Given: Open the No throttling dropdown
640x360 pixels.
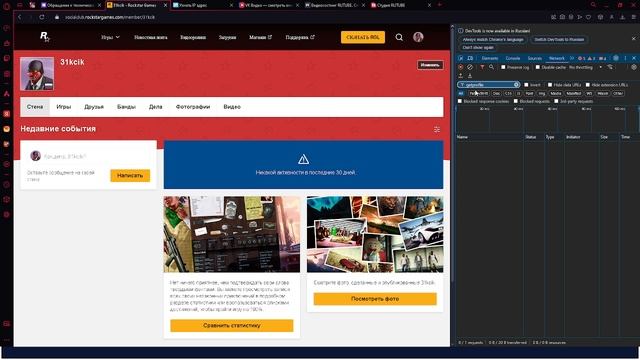Looking at the screenshot, I should (585, 67).
